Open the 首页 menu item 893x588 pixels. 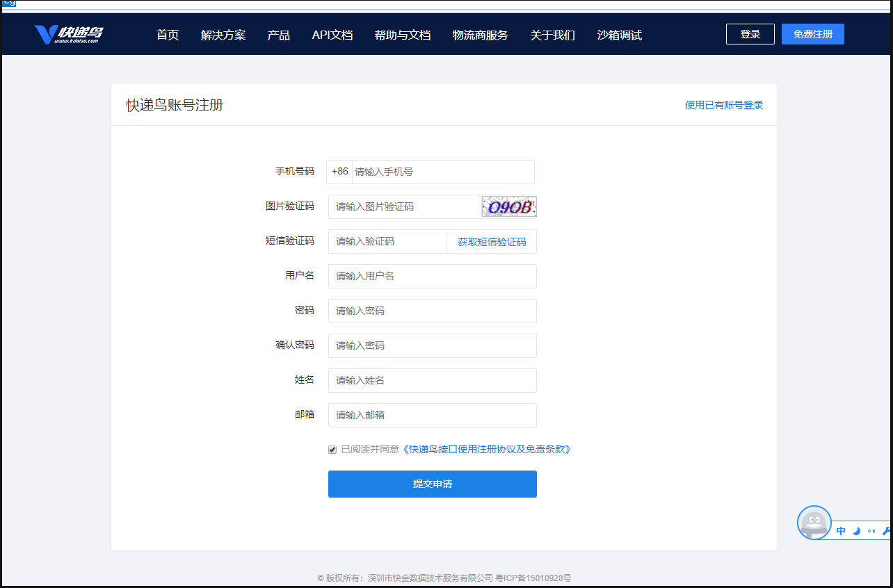click(168, 35)
